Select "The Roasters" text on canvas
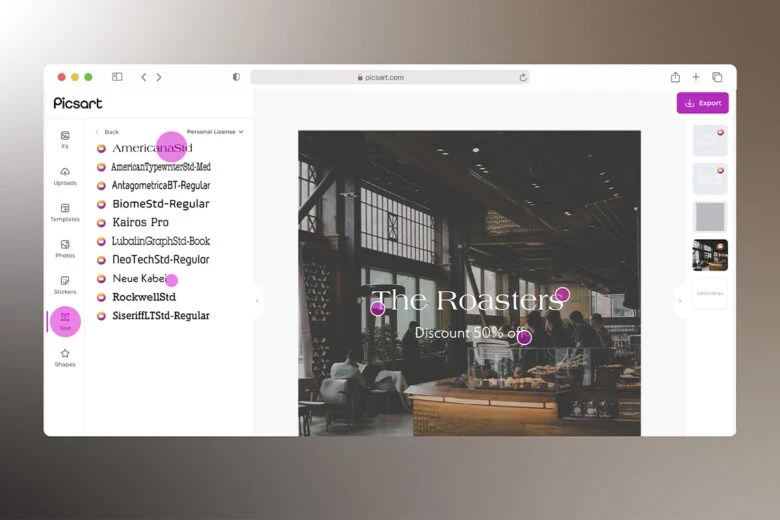Viewport: 780px width, 520px height. 467,300
